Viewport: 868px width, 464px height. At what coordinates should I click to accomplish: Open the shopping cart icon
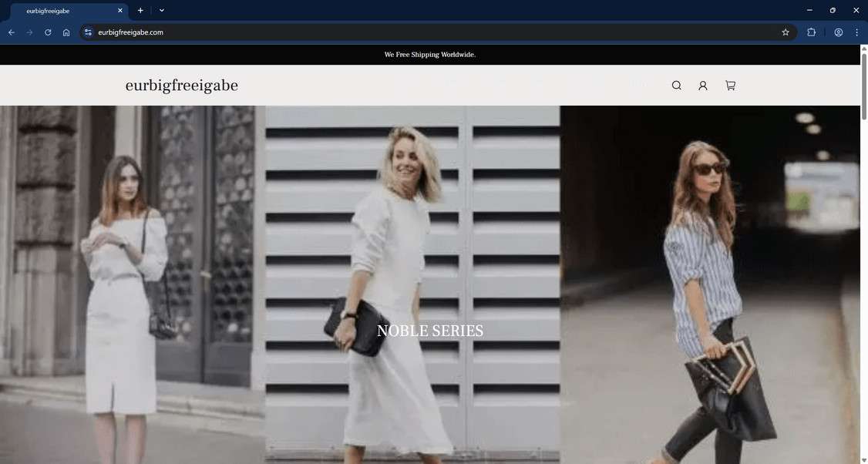pos(730,86)
